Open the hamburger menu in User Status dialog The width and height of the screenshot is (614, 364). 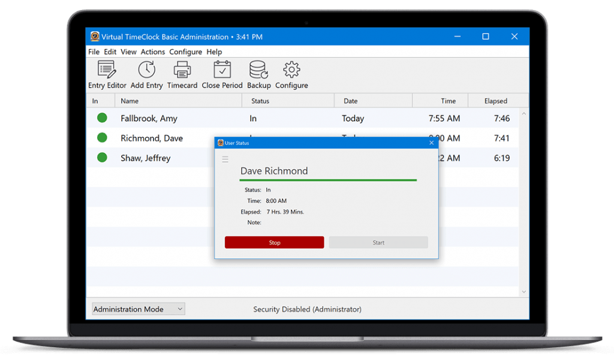coord(225,159)
